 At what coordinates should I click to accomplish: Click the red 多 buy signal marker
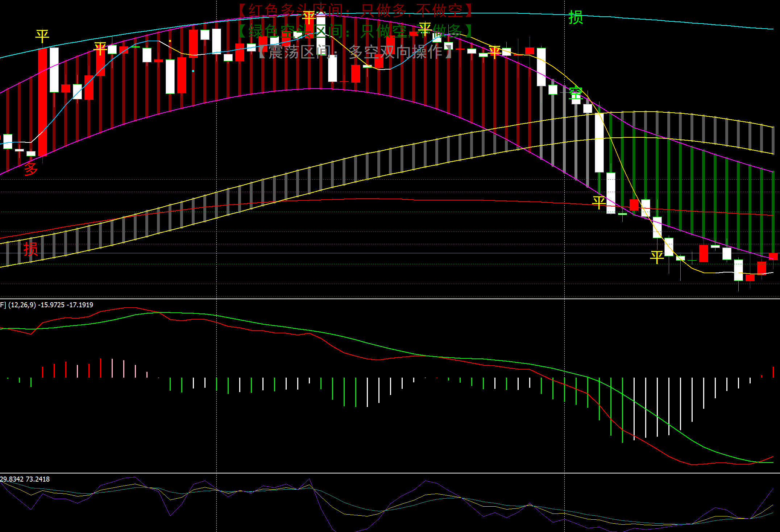31,169
